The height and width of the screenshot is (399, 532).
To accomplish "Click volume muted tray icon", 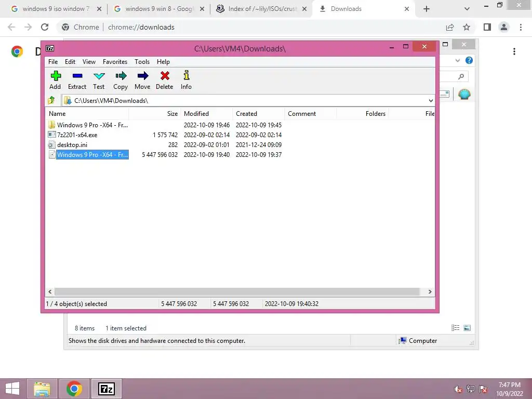I will coord(458,389).
